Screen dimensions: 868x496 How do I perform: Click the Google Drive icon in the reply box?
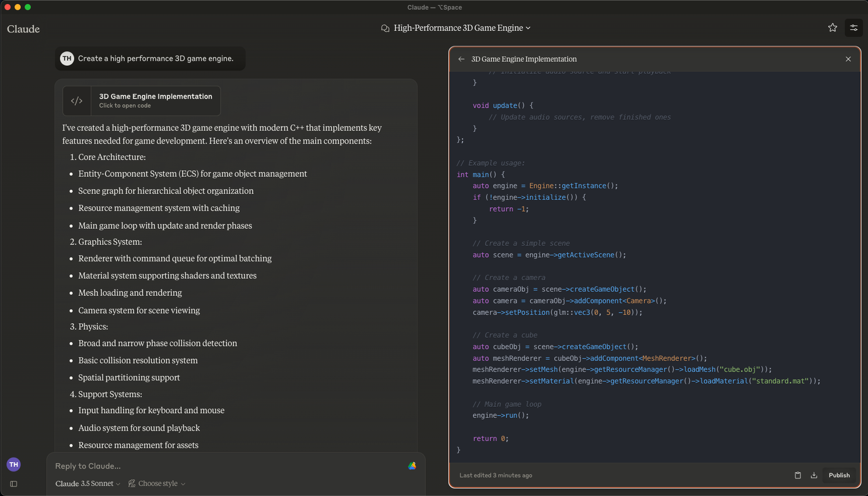click(412, 466)
